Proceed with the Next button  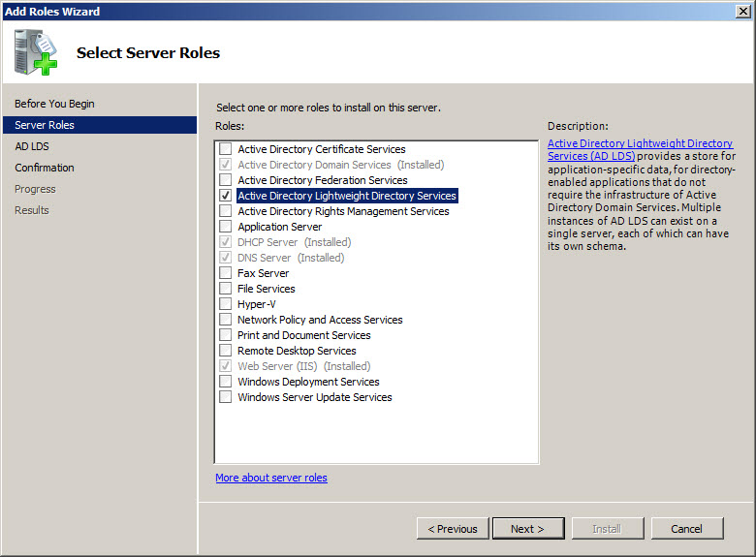[x=528, y=529]
